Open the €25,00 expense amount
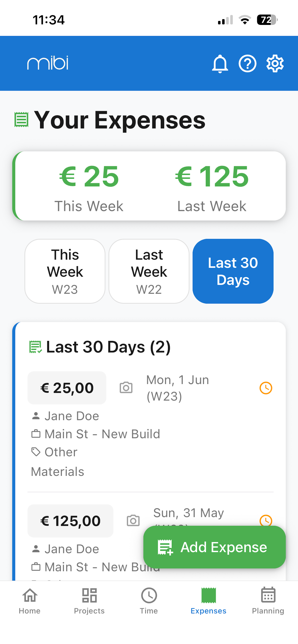Screen dimensions: 298x644 [67, 388]
